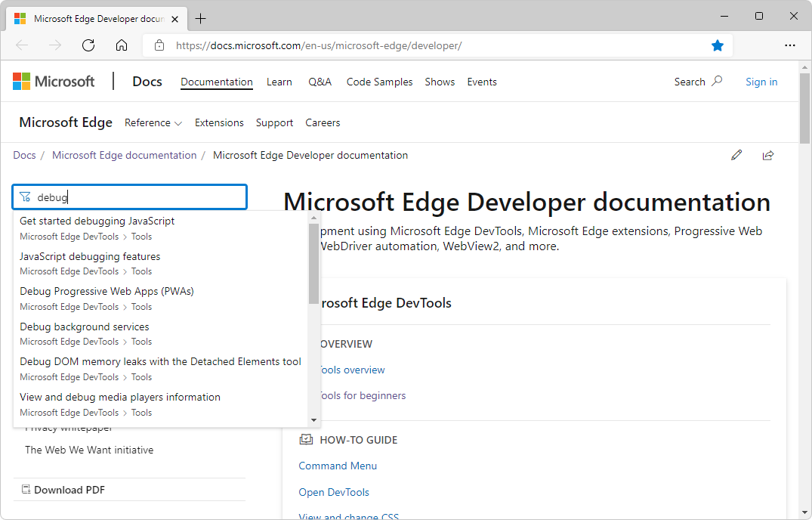Open the Code Samples menu item
812x520 pixels.
tap(379, 82)
